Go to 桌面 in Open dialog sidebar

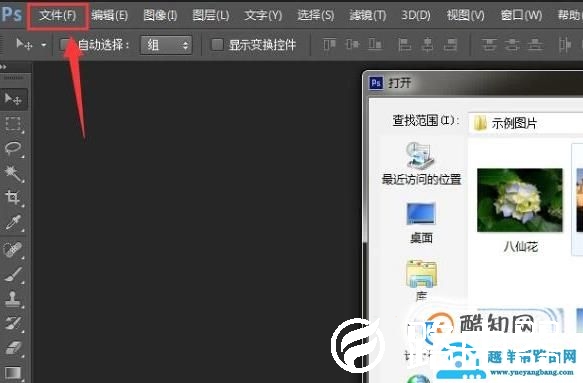[421, 223]
